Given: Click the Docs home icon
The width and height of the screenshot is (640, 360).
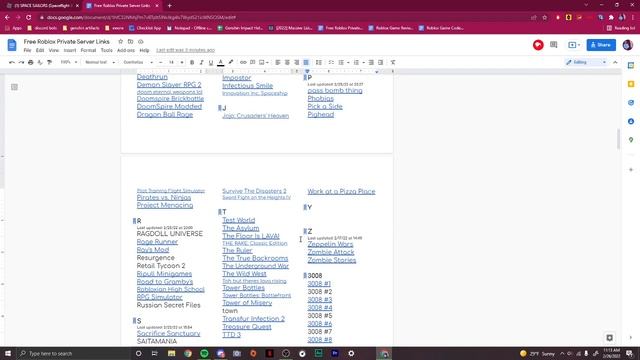Looking at the screenshot, I should coord(12,45).
